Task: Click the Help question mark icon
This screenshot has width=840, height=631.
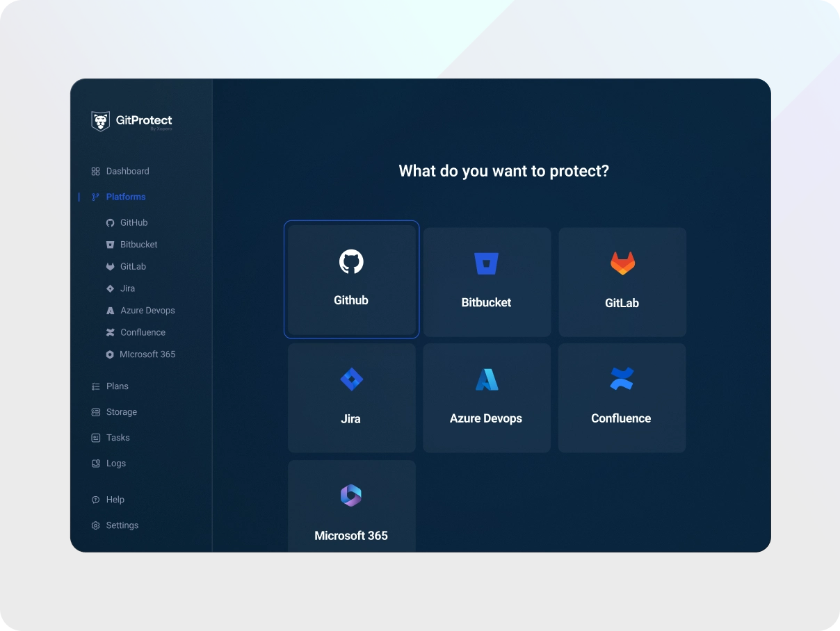Action: (x=96, y=500)
